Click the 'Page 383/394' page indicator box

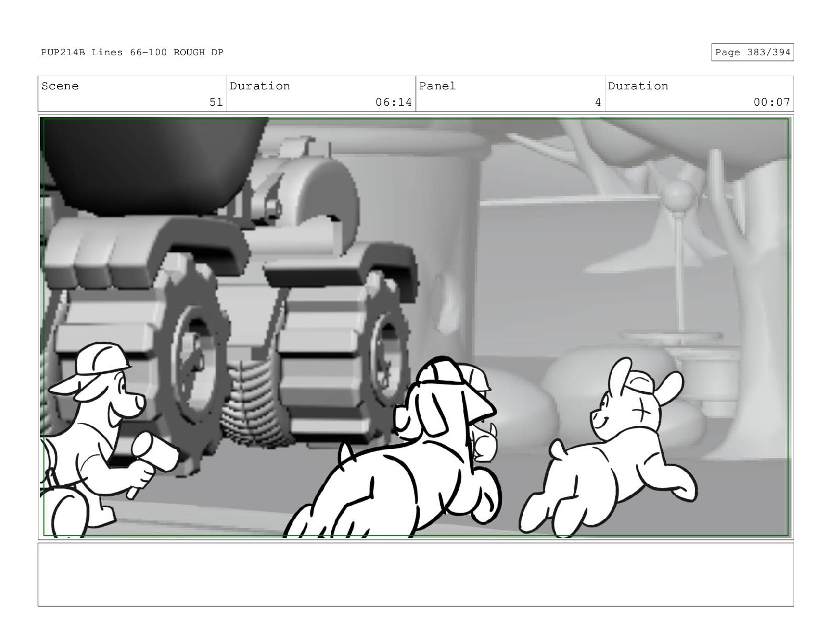tap(752, 53)
